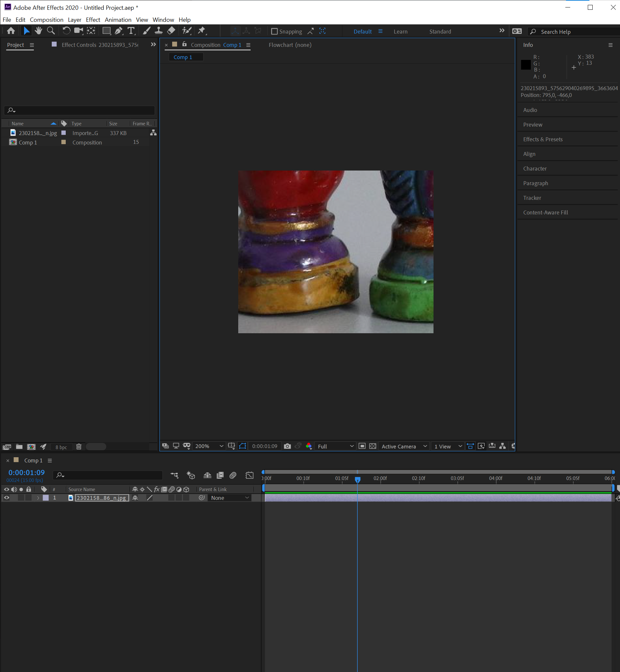Viewport: 620px width, 672px height.
Task: Open the Composition menu
Action: coord(46,20)
